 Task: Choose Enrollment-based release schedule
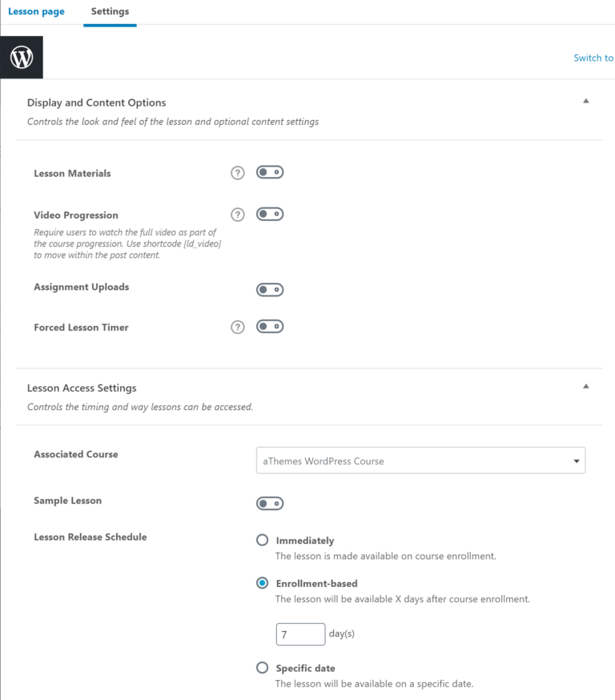click(x=262, y=583)
